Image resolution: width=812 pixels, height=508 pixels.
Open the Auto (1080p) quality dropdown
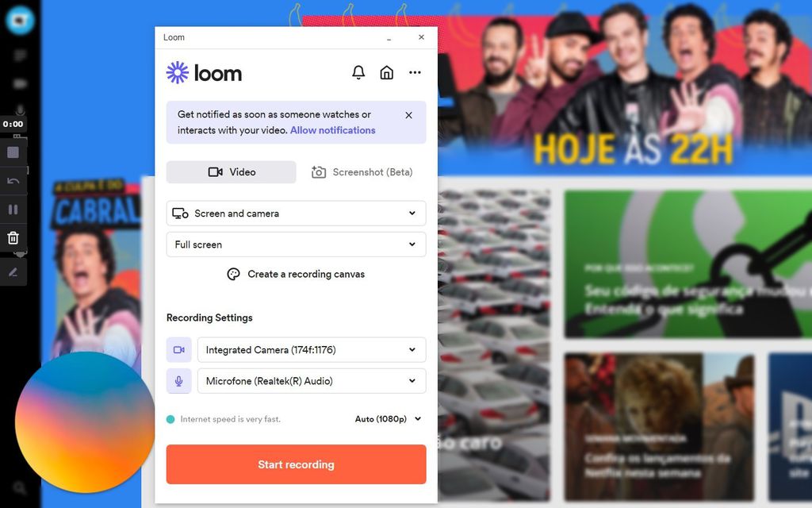coord(388,419)
